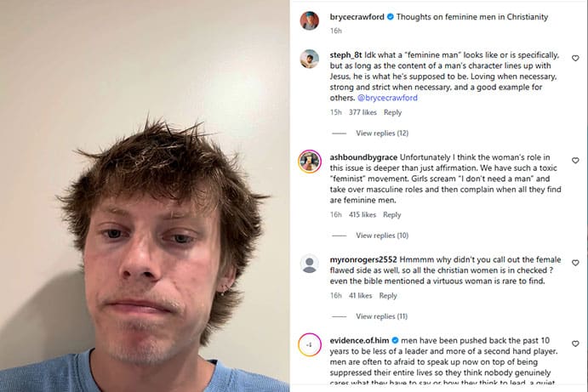The width and height of the screenshot is (588, 392).
Task: Like myronrogers2552's comment via heart icon
Action: pos(575,263)
